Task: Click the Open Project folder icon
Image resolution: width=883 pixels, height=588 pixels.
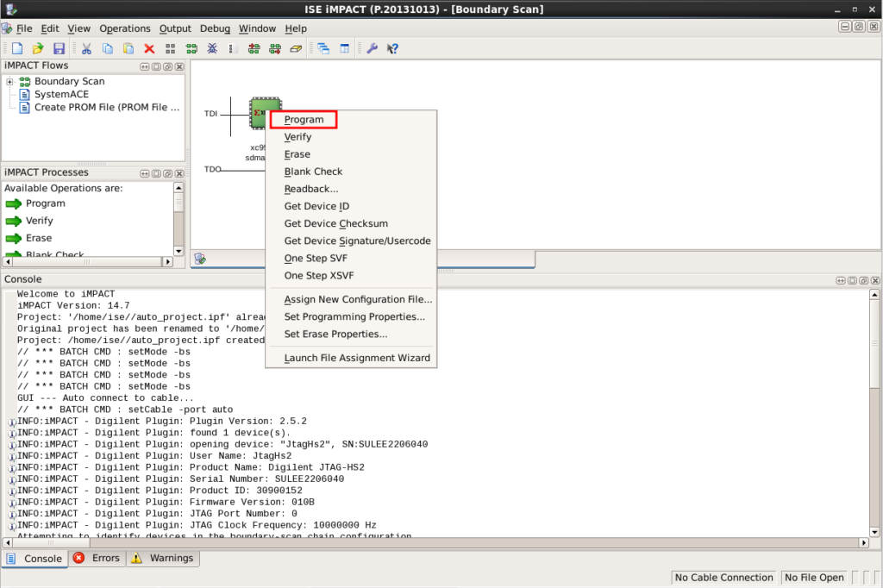Action: (x=38, y=49)
